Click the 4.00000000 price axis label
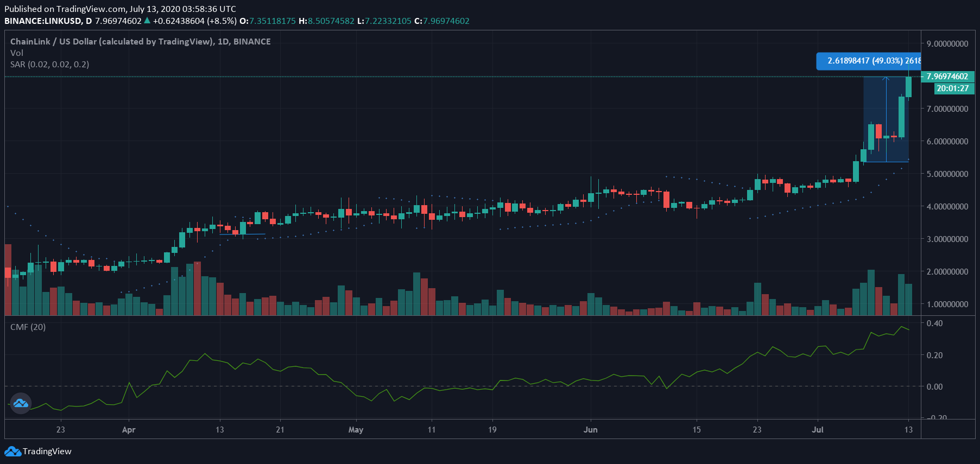The height and width of the screenshot is (464, 980). [947, 207]
